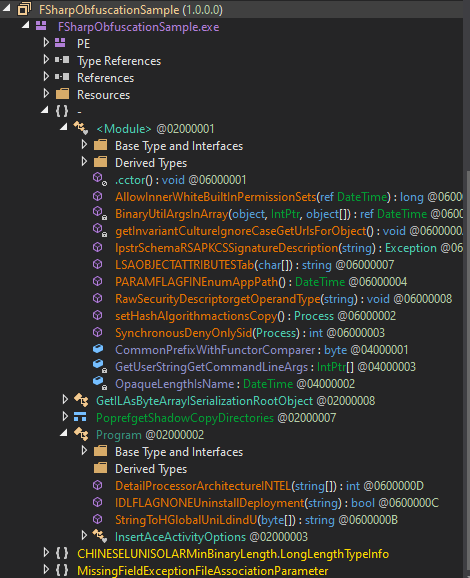Click the class icon beside Program
This screenshot has height=578, width=470.
81,434
